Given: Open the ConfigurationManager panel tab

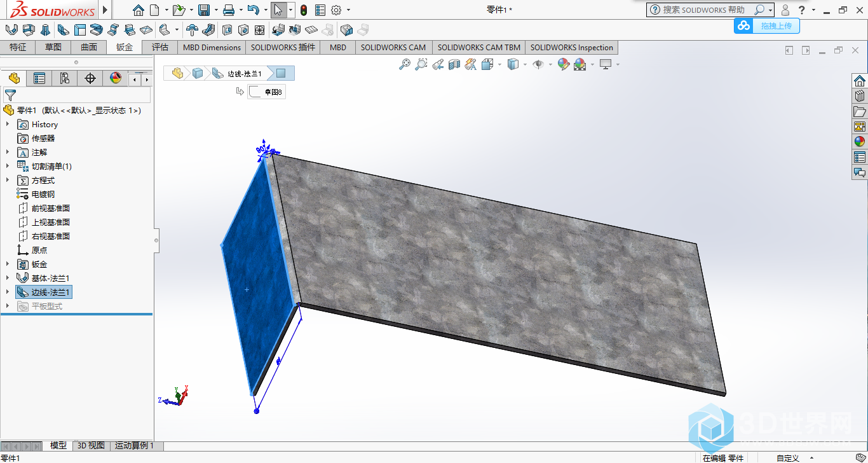Looking at the screenshot, I should click(x=65, y=78).
